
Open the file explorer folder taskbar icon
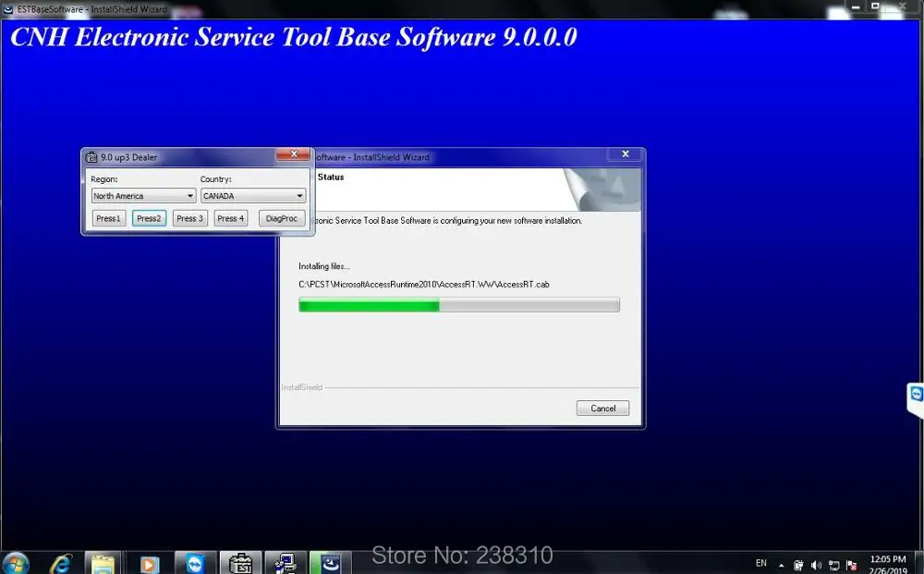103,564
